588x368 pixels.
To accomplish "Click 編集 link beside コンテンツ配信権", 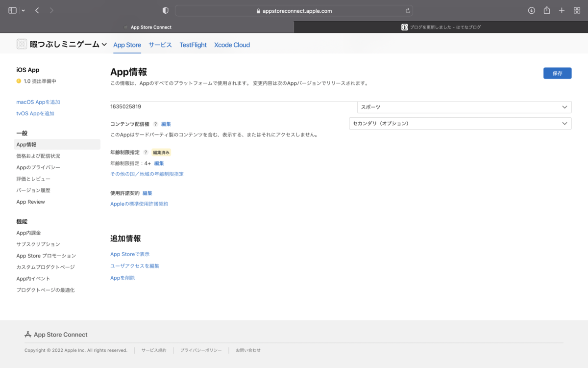I will [x=166, y=124].
